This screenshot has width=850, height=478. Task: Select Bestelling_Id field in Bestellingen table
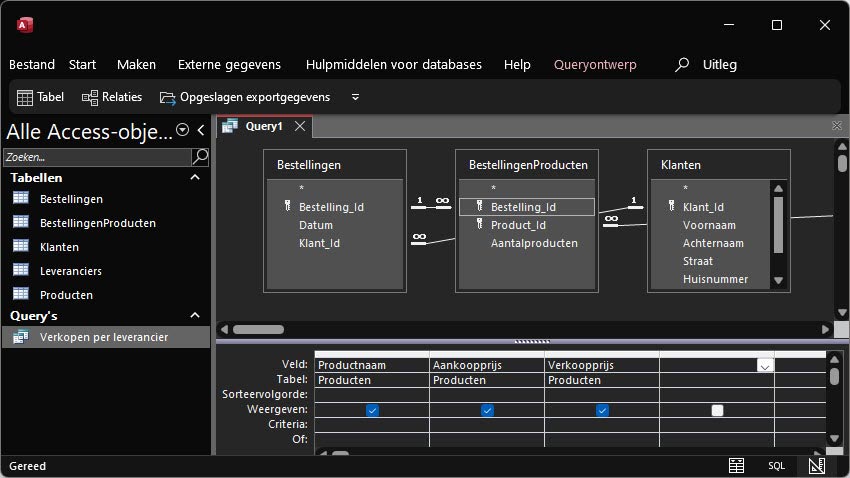pyautogui.click(x=331, y=207)
